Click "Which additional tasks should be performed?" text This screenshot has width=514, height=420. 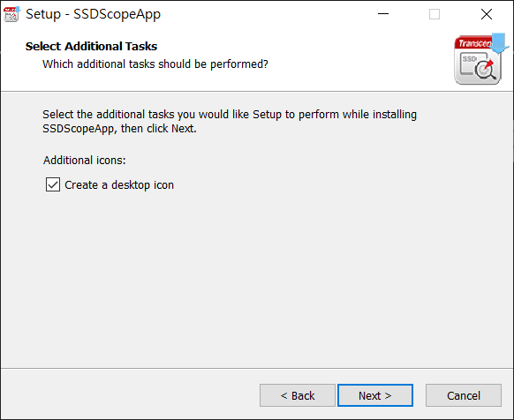point(155,64)
